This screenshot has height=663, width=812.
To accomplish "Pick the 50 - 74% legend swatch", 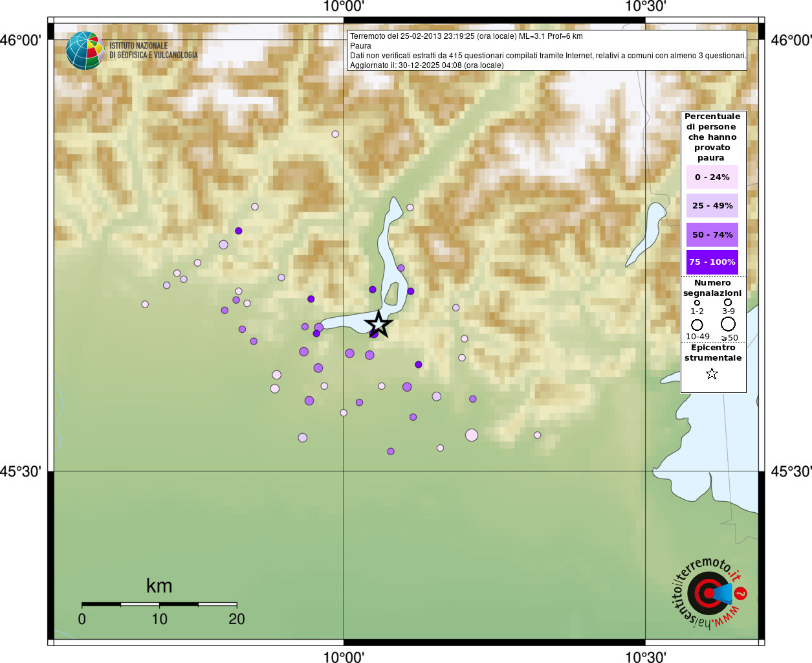I will [x=712, y=234].
